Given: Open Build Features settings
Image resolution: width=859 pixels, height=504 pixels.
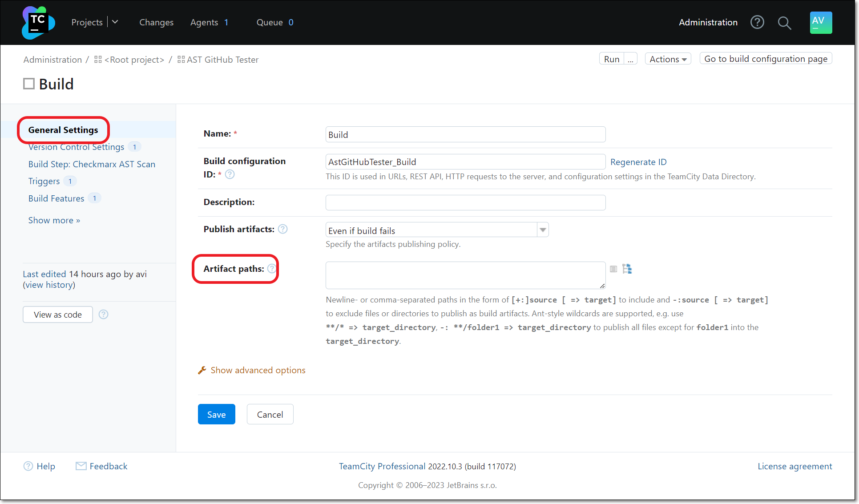Looking at the screenshot, I should [56, 198].
